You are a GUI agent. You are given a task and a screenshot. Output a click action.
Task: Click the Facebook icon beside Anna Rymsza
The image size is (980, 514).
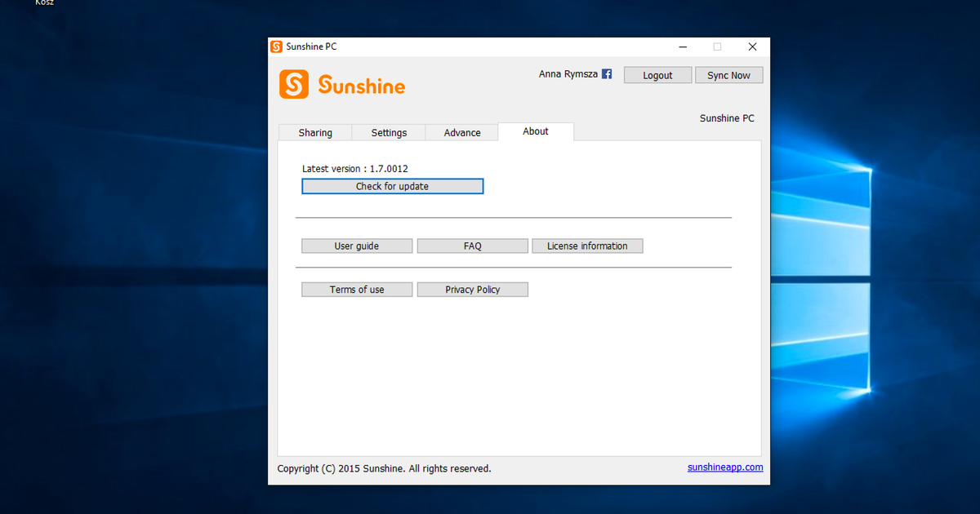[607, 74]
